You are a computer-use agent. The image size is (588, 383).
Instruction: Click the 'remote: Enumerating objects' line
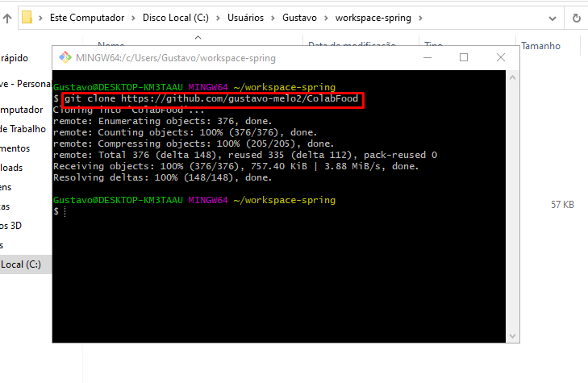[162, 121]
